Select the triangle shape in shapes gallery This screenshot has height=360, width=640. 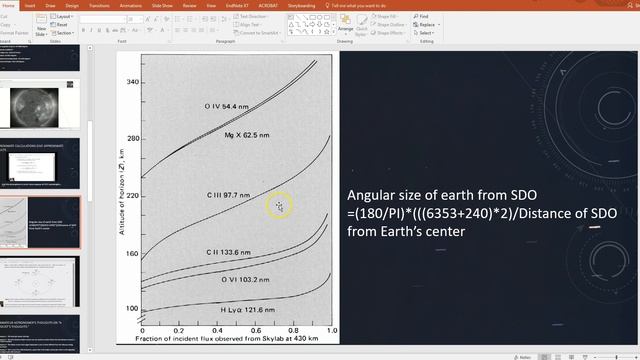pos(291,24)
